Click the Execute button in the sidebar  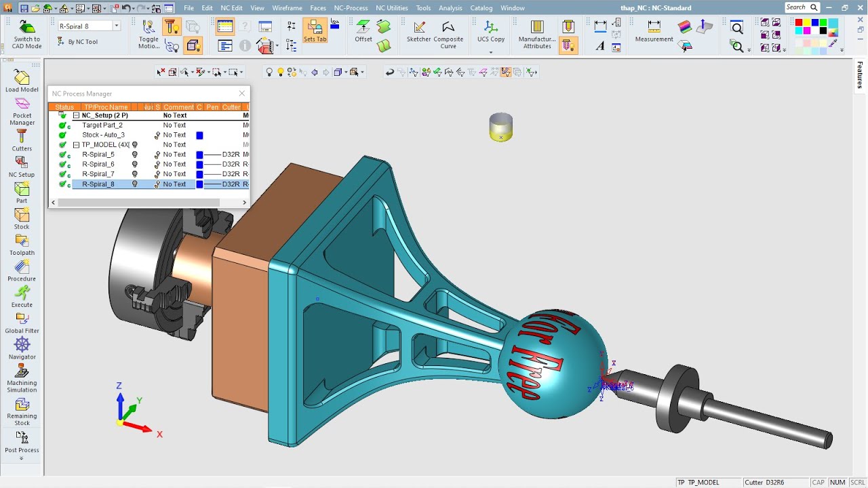(x=22, y=296)
